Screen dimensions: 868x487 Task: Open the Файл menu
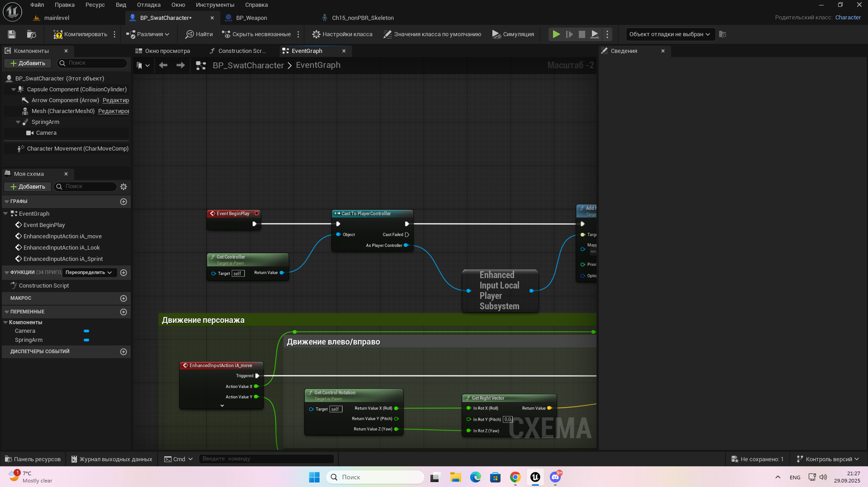[x=37, y=5]
